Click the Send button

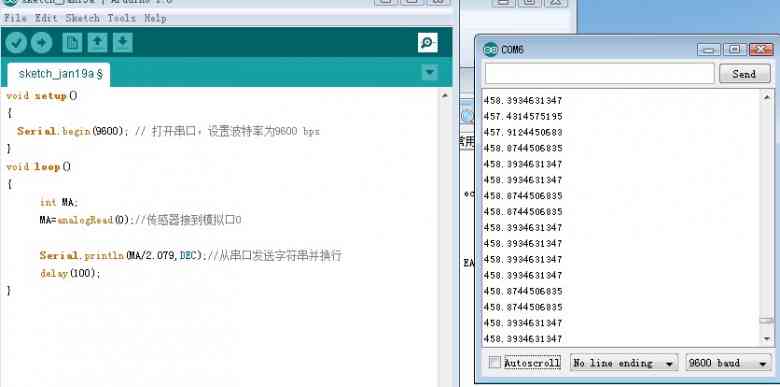click(744, 74)
